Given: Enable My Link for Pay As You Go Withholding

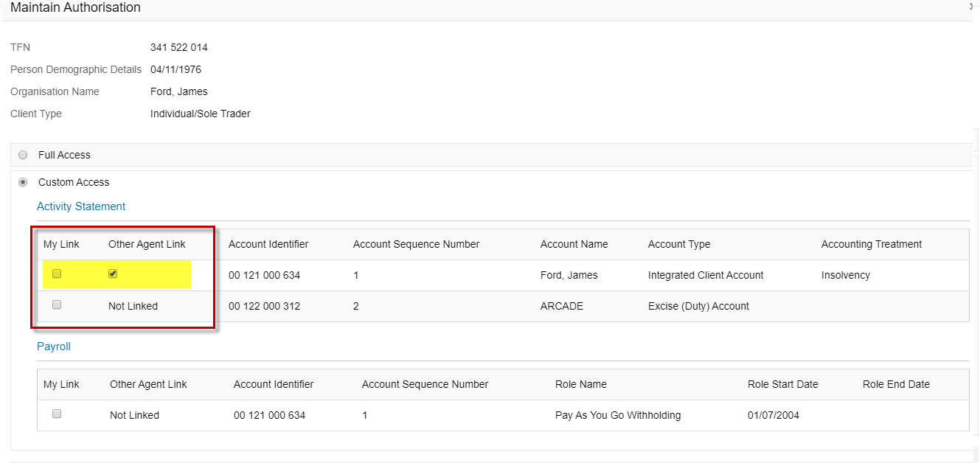Looking at the screenshot, I should [57, 414].
